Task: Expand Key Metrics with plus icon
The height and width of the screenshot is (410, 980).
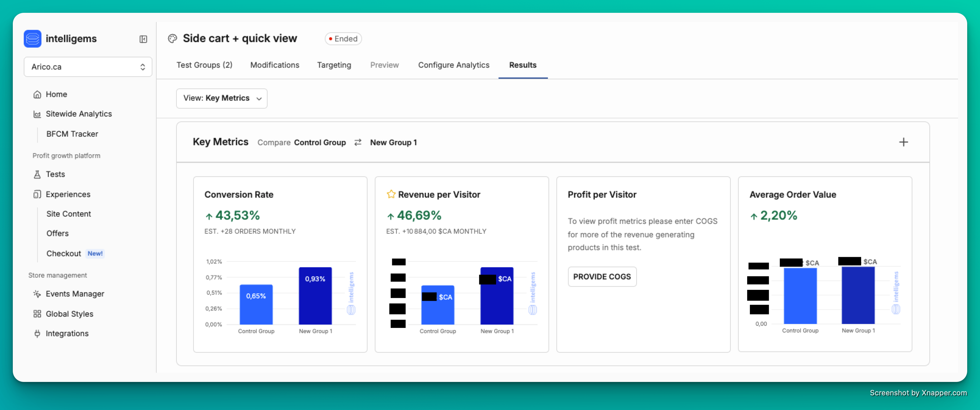Action: coord(904,142)
